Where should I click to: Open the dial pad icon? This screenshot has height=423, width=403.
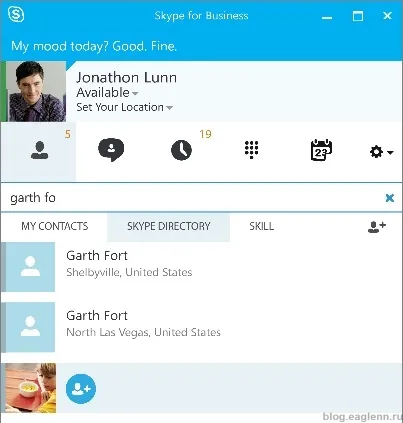251,150
